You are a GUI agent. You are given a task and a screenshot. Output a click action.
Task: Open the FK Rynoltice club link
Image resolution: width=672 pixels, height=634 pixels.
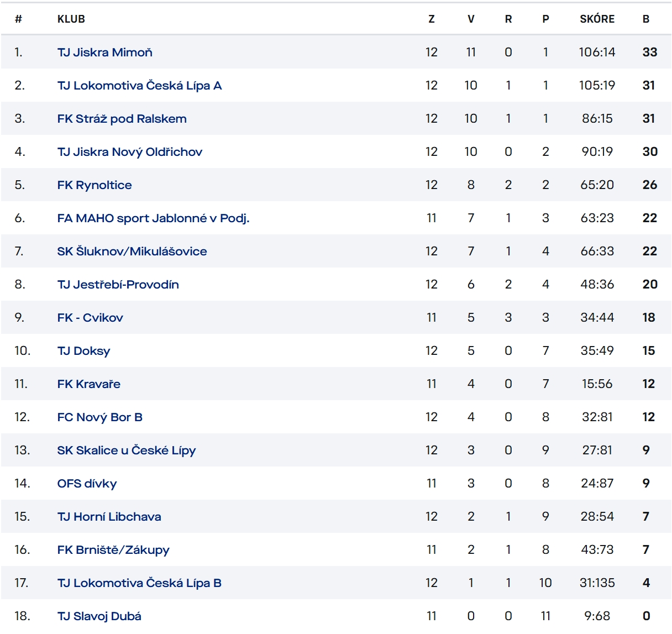95,185
